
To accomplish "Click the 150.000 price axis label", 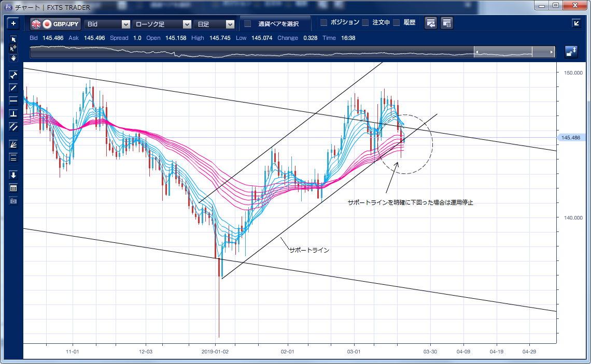I will 573,73.
